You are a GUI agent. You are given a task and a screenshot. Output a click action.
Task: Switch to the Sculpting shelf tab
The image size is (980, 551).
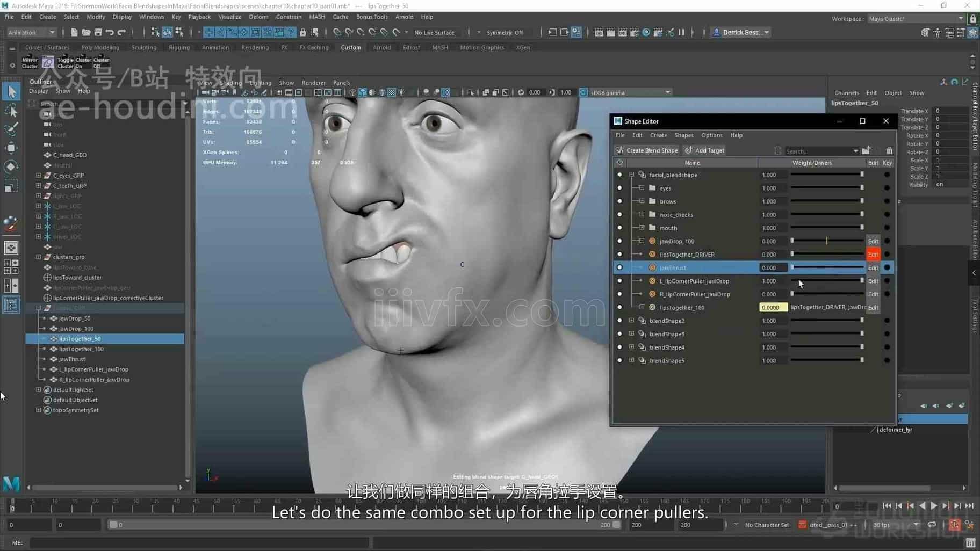tap(144, 47)
